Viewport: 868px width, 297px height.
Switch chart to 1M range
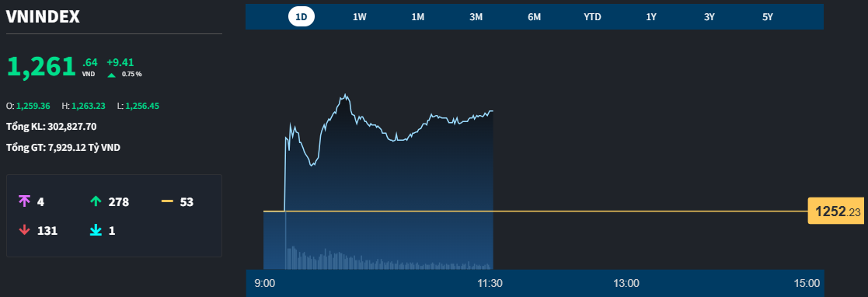click(x=418, y=16)
